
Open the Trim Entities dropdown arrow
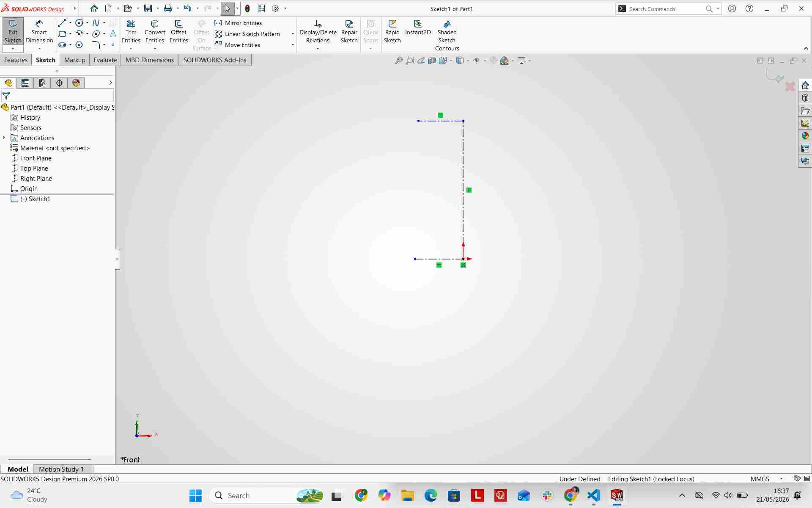click(131, 49)
